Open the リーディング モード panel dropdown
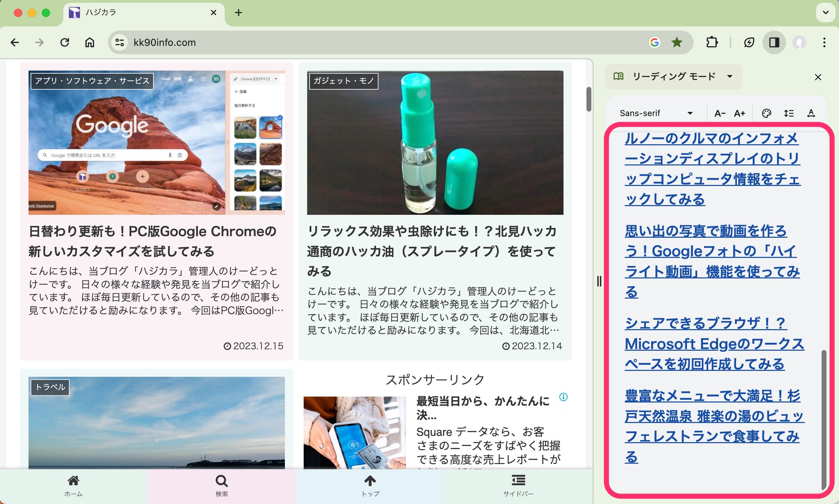Viewport: 839px width, 504px height. (x=673, y=76)
